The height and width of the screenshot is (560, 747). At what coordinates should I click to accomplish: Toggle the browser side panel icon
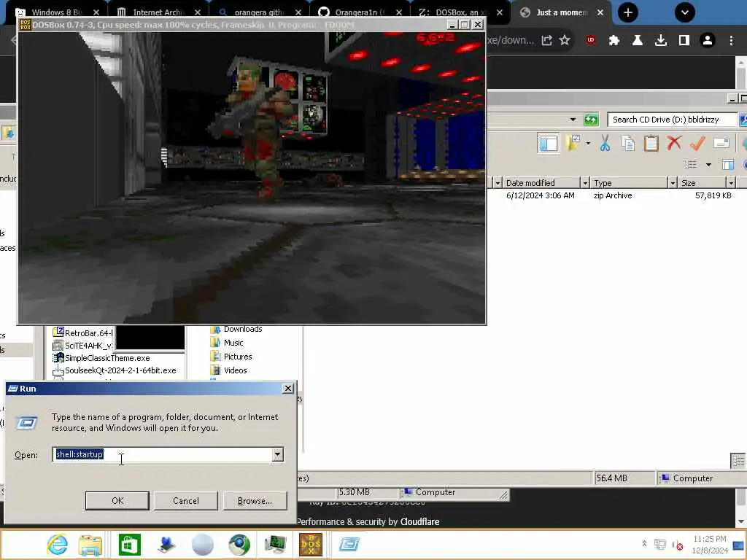[x=684, y=41]
